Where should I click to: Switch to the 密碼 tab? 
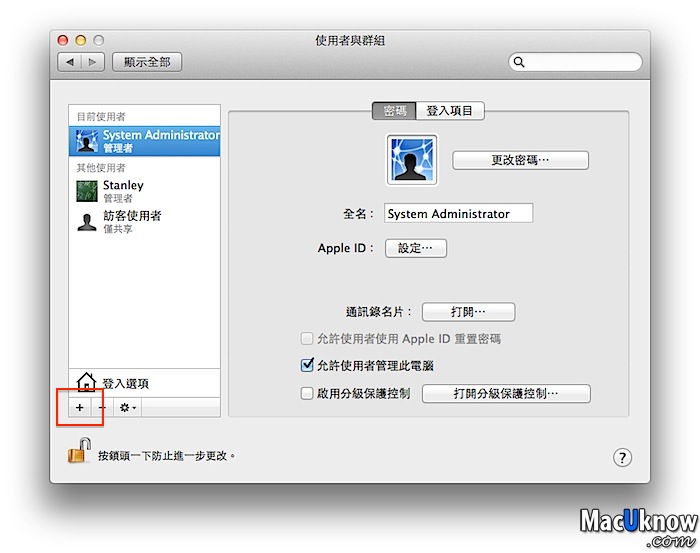pos(395,111)
